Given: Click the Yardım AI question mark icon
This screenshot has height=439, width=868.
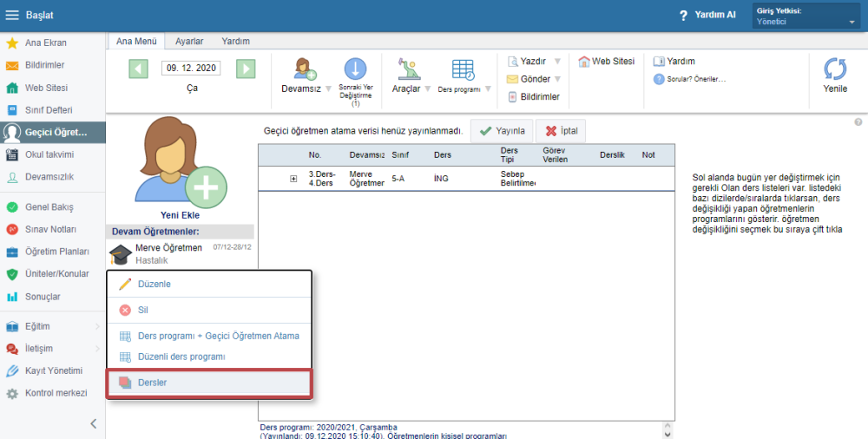Looking at the screenshot, I should 684,16.
